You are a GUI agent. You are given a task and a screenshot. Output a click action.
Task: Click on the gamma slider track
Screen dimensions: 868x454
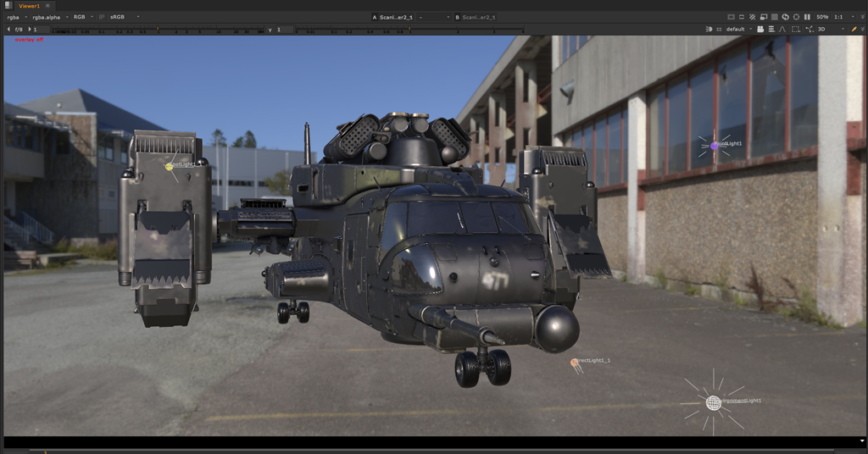[x=409, y=30]
